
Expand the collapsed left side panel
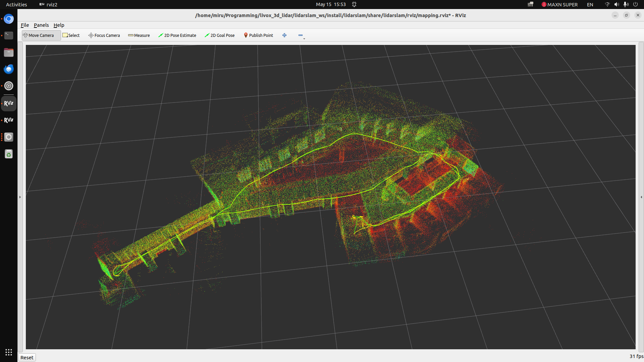coord(20,197)
